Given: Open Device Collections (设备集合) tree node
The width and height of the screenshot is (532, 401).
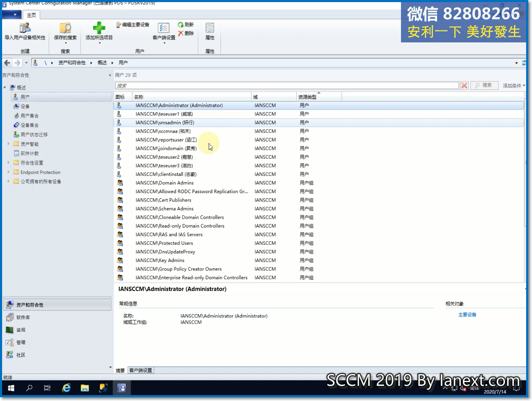Looking at the screenshot, I should click(29, 125).
